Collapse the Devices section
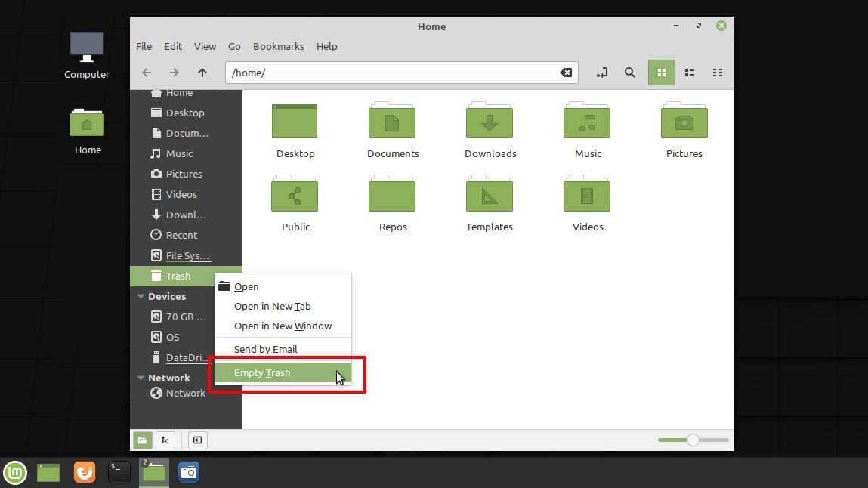The height and width of the screenshot is (488, 868). 141,297
